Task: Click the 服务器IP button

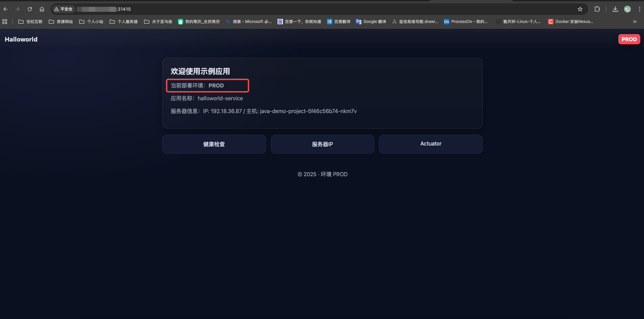Action: 322,144
